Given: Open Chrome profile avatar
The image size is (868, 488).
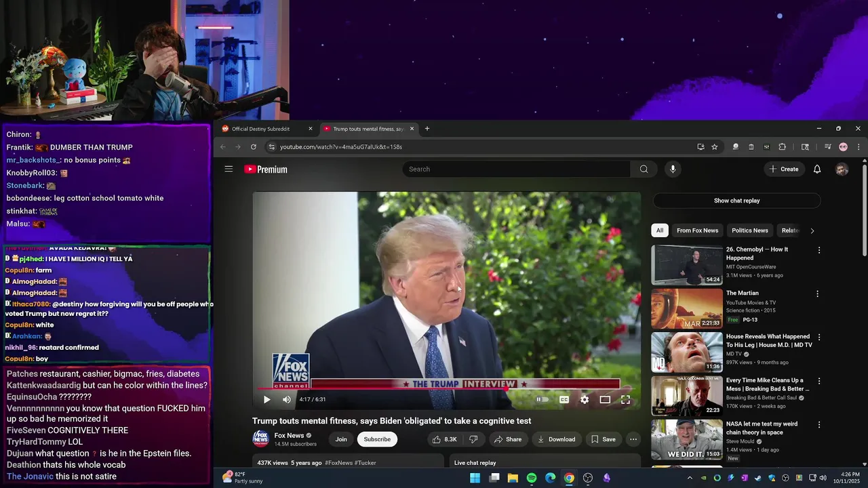Looking at the screenshot, I should [843, 147].
